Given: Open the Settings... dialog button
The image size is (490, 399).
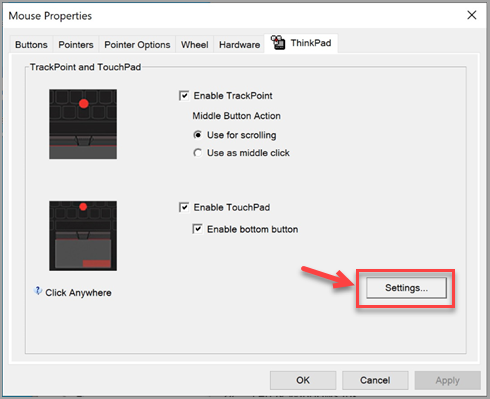Looking at the screenshot, I should [x=406, y=288].
